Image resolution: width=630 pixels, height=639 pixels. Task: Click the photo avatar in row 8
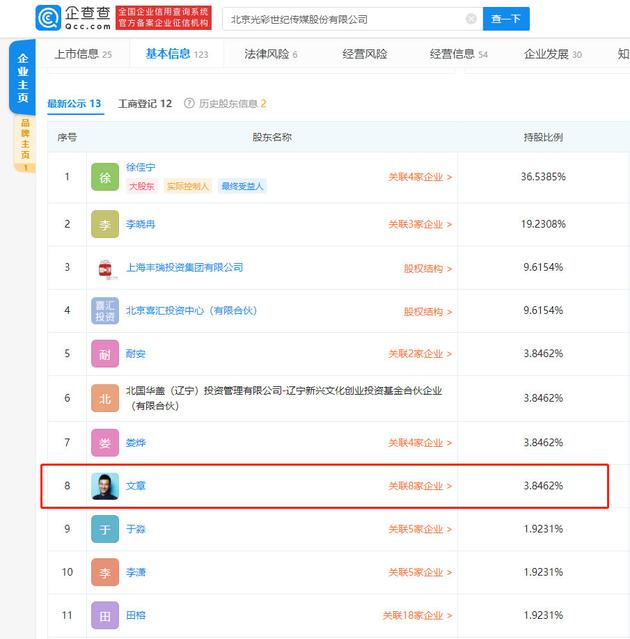click(105, 486)
